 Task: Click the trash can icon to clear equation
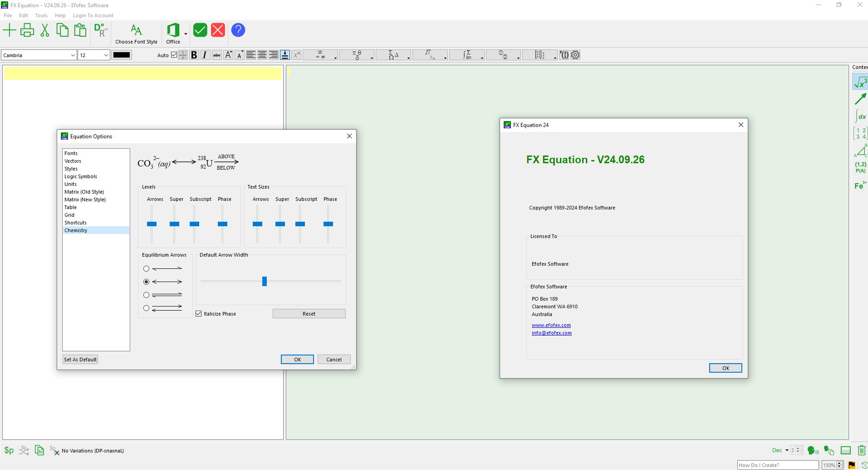click(x=861, y=450)
